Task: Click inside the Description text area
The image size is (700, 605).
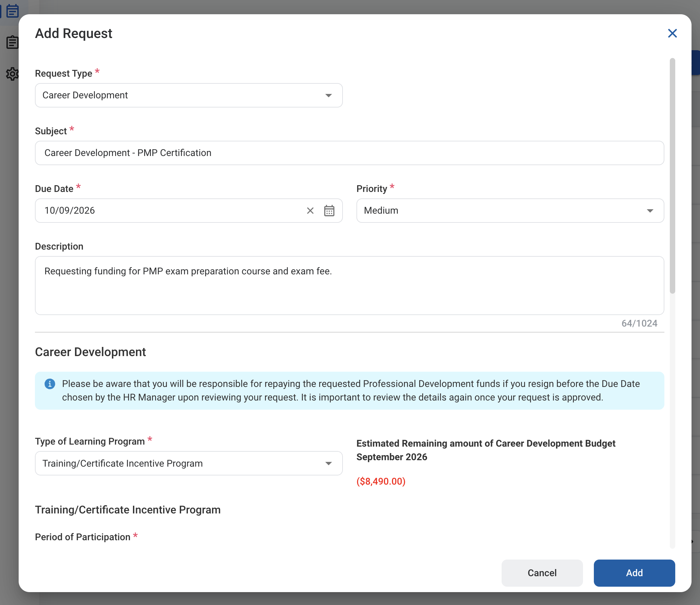Action: coord(349,286)
